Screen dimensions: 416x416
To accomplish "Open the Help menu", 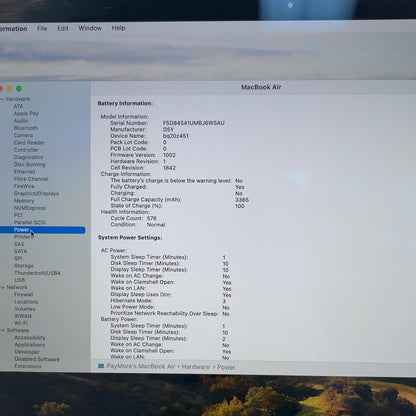I will tap(119, 28).
